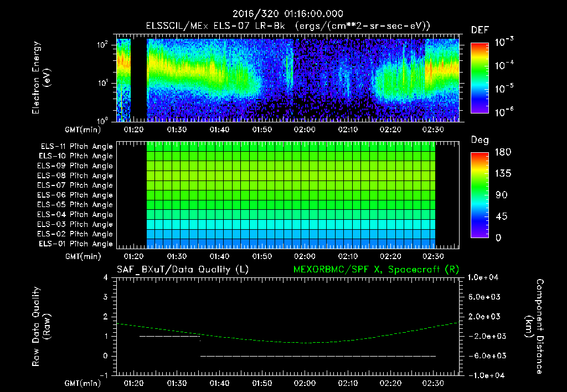567x392 pixels.
Task: Select the ELS-04 Pitch Angle row label
Action: (x=75, y=214)
